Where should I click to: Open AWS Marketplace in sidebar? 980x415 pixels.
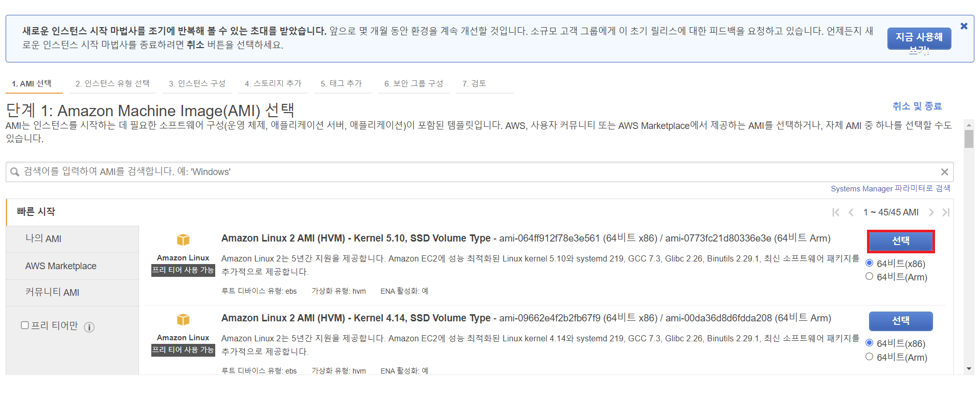tap(73, 266)
